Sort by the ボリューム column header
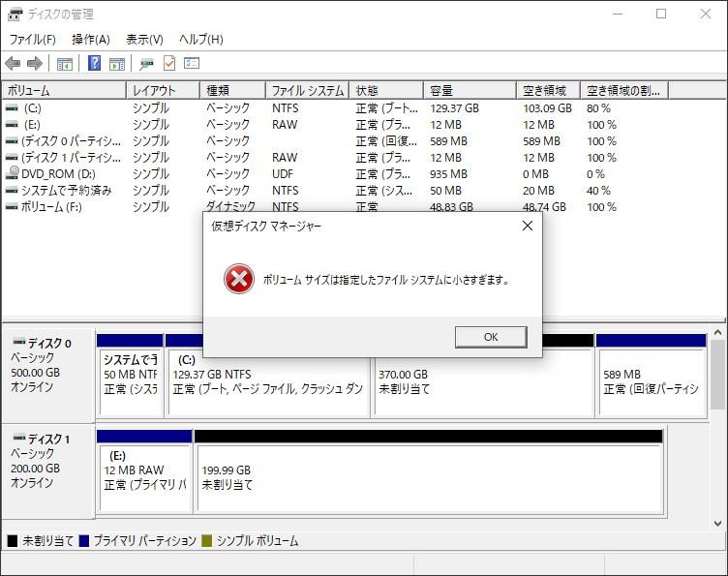 pyautogui.click(x=64, y=90)
